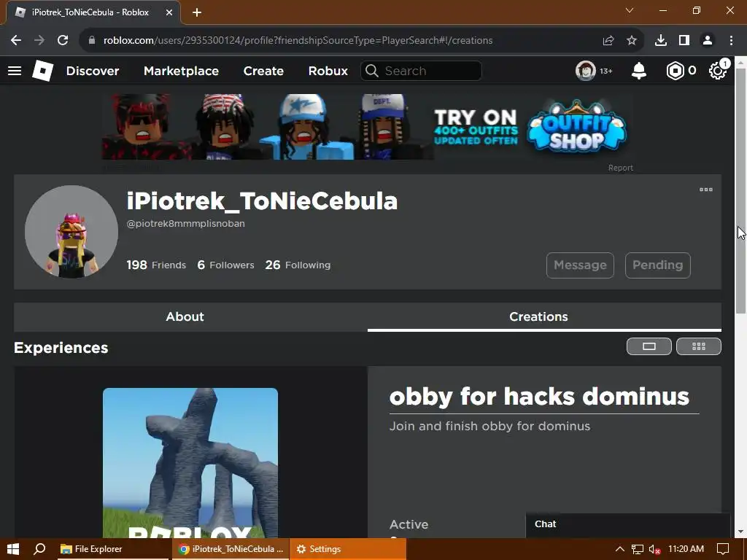The height and width of the screenshot is (560, 747).
Task: Switch Experiences to grid view
Action: pos(698,346)
